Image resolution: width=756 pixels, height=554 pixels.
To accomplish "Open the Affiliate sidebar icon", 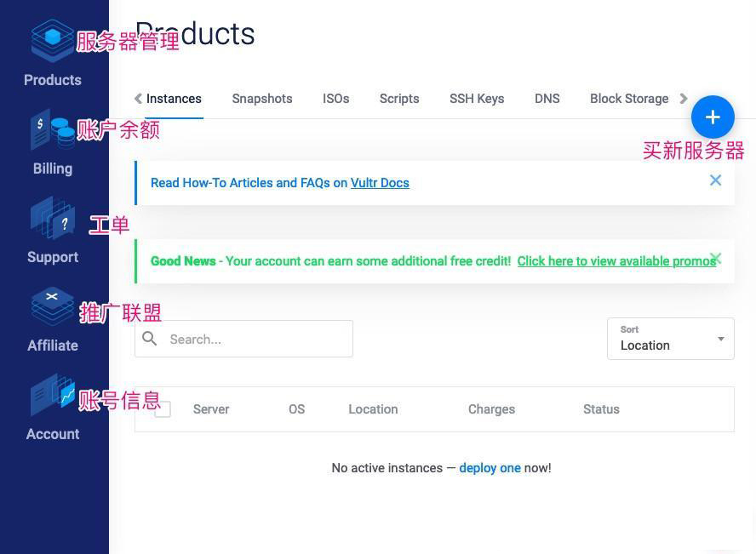I will (x=52, y=306).
